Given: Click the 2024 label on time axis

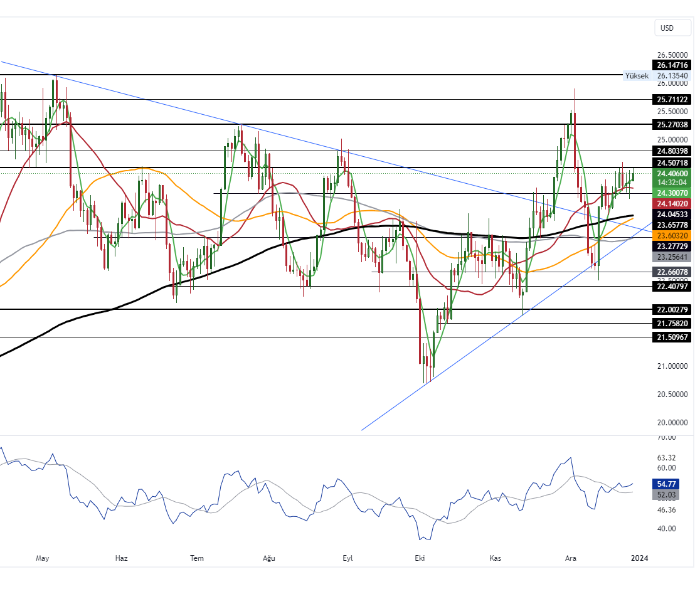Looking at the screenshot, I should 640,557.
